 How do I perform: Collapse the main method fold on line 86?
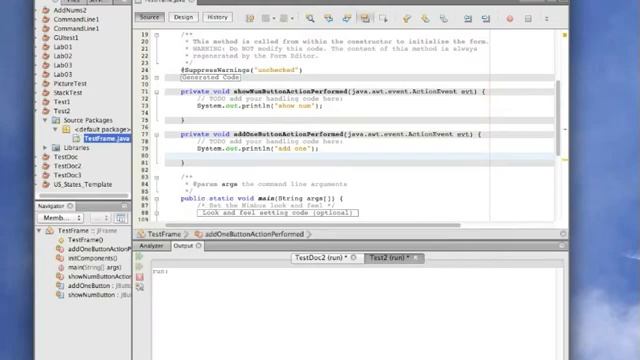coord(157,198)
